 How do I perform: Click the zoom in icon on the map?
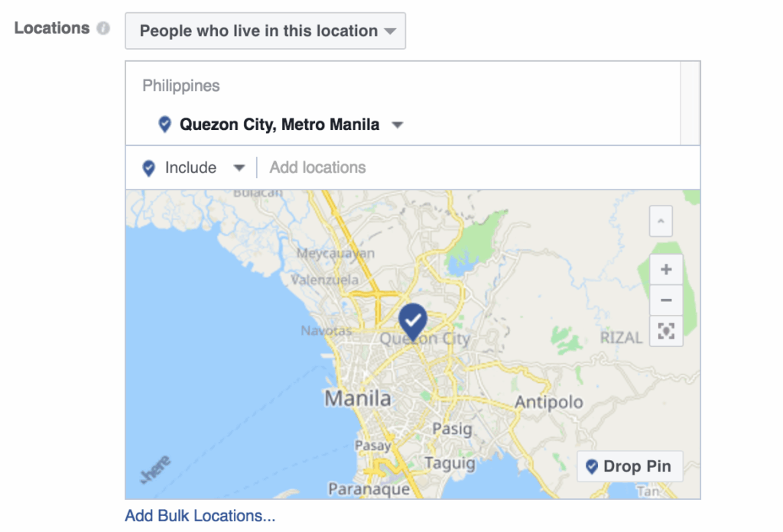click(665, 269)
